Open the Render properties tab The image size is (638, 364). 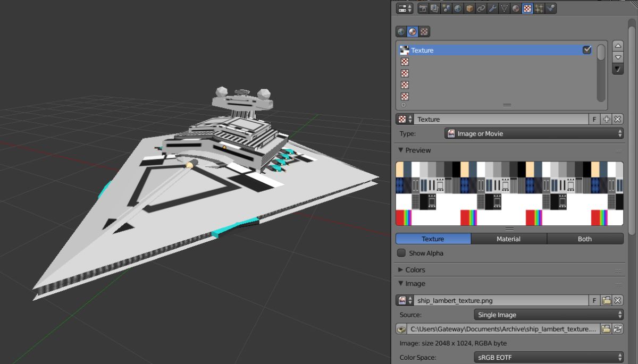click(x=423, y=8)
